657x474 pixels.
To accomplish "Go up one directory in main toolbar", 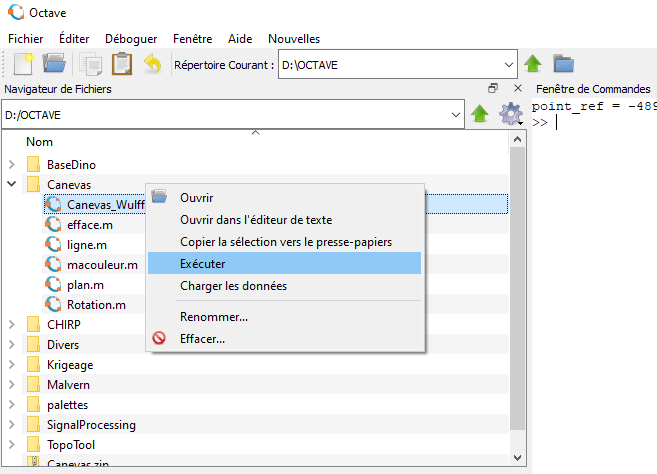I will 533,64.
